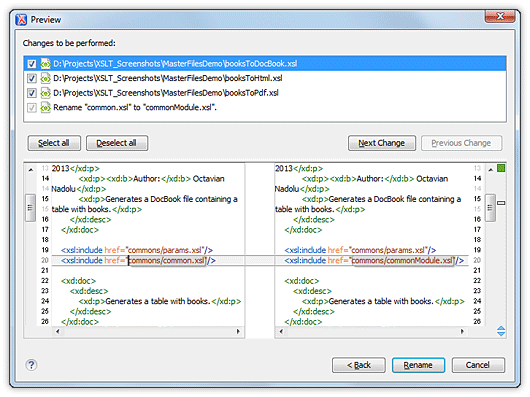
Task: Select the booksToHtml.xsl file row
Action: [x=265, y=78]
